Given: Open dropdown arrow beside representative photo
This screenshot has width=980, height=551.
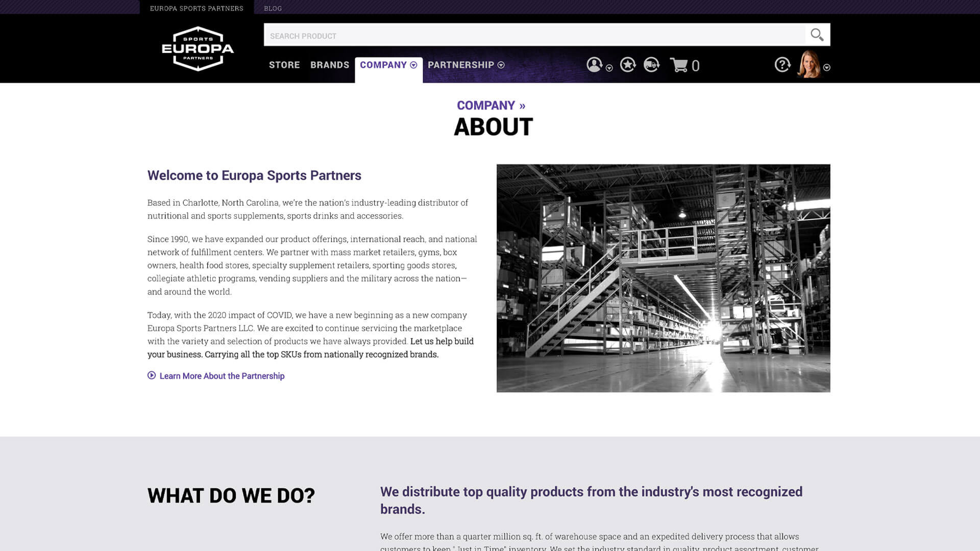Looking at the screenshot, I should pyautogui.click(x=826, y=68).
